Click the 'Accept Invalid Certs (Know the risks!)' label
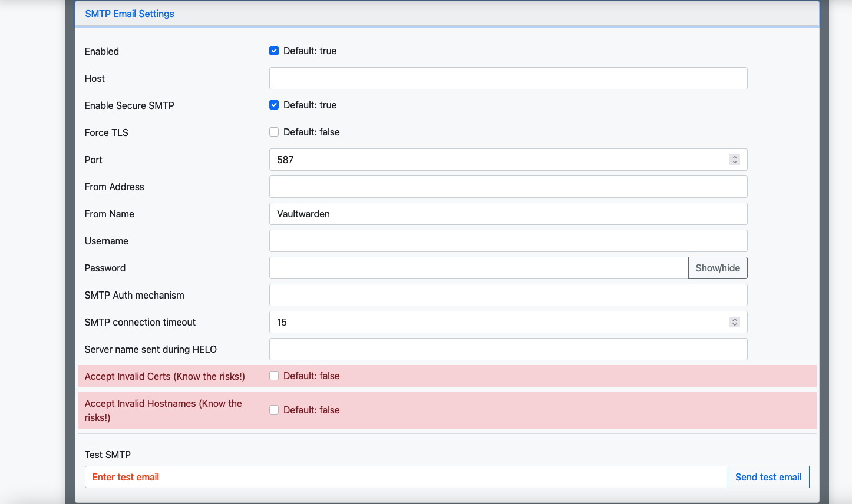This screenshot has height=504, width=852. (165, 376)
